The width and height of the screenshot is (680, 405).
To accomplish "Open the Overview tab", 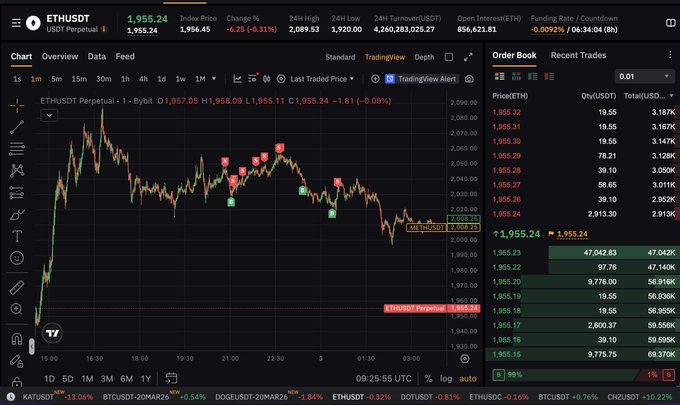I will click(x=60, y=57).
